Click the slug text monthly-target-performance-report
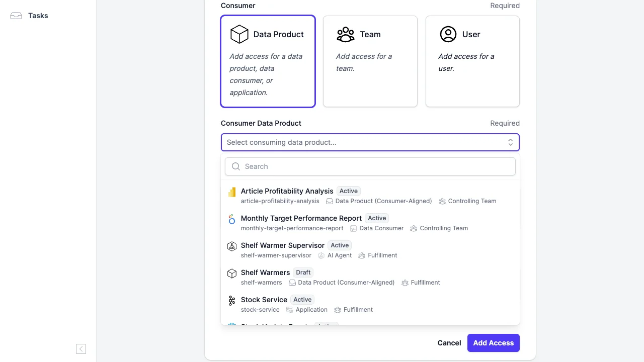Viewport: 644px width, 362px height. pyautogui.click(x=292, y=228)
